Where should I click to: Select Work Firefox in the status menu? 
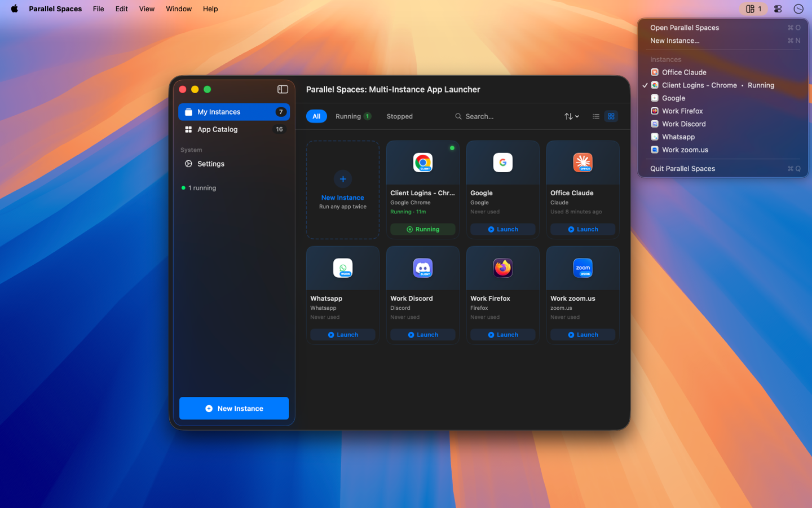click(723, 111)
